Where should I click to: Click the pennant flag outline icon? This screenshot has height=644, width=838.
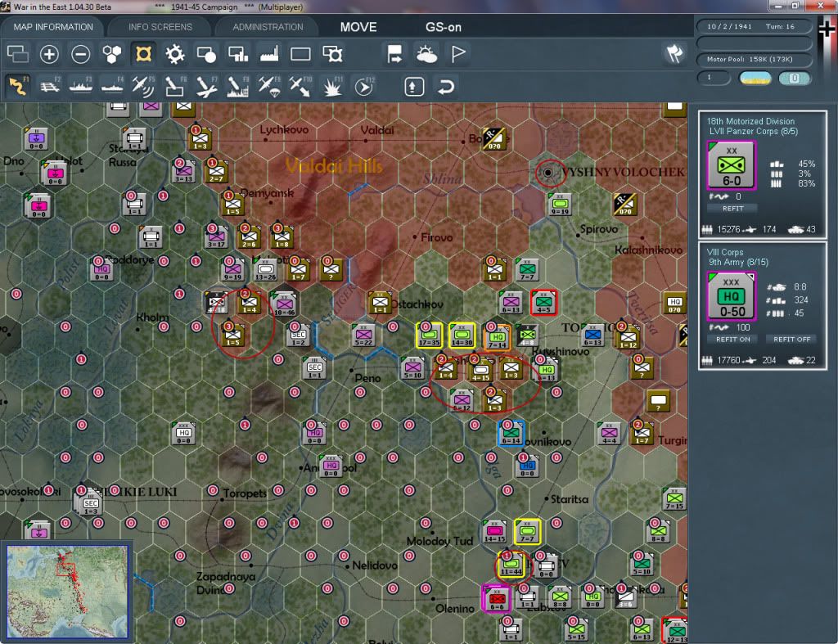[458, 54]
